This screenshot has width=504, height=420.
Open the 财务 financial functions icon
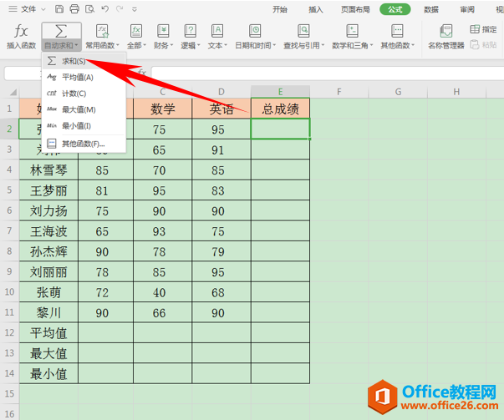tap(163, 31)
